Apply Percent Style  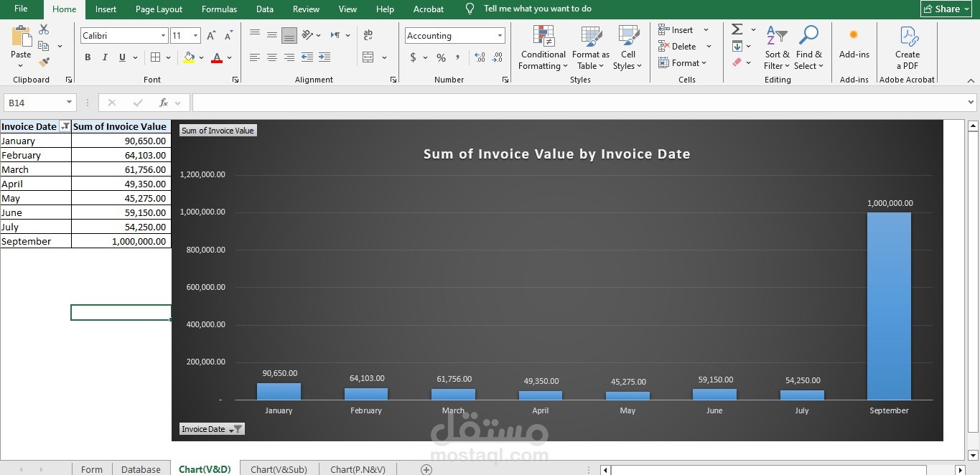click(441, 57)
